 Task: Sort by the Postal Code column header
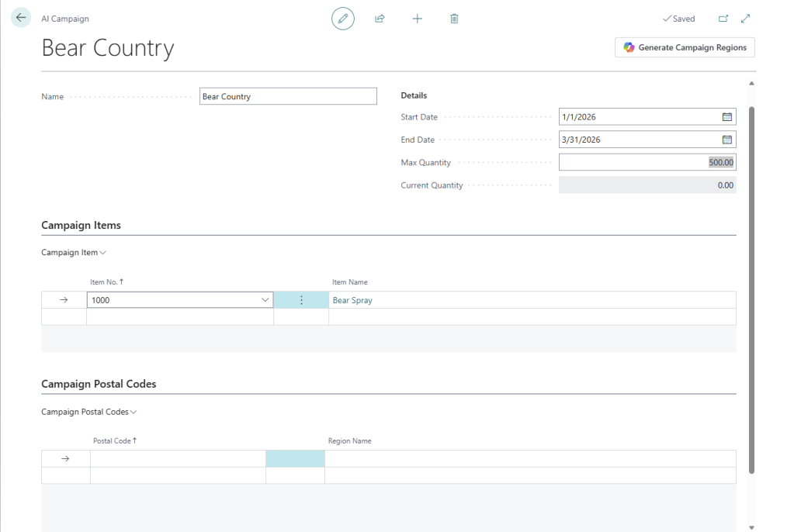pyautogui.click(x=114, y=441)
